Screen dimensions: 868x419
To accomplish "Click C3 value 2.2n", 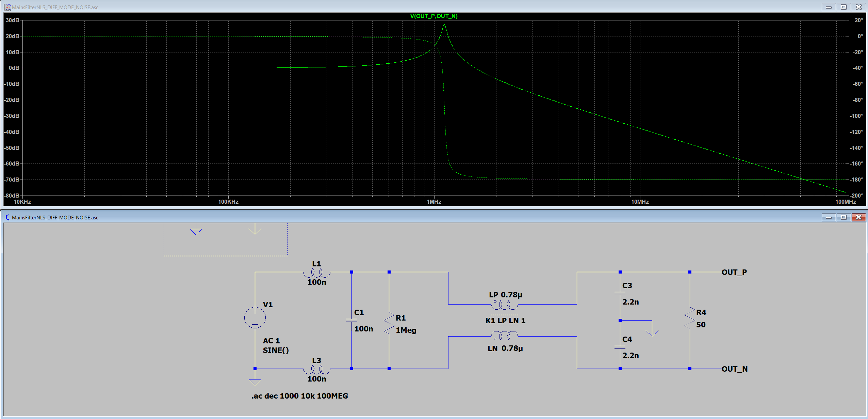I will pos(630,302).
